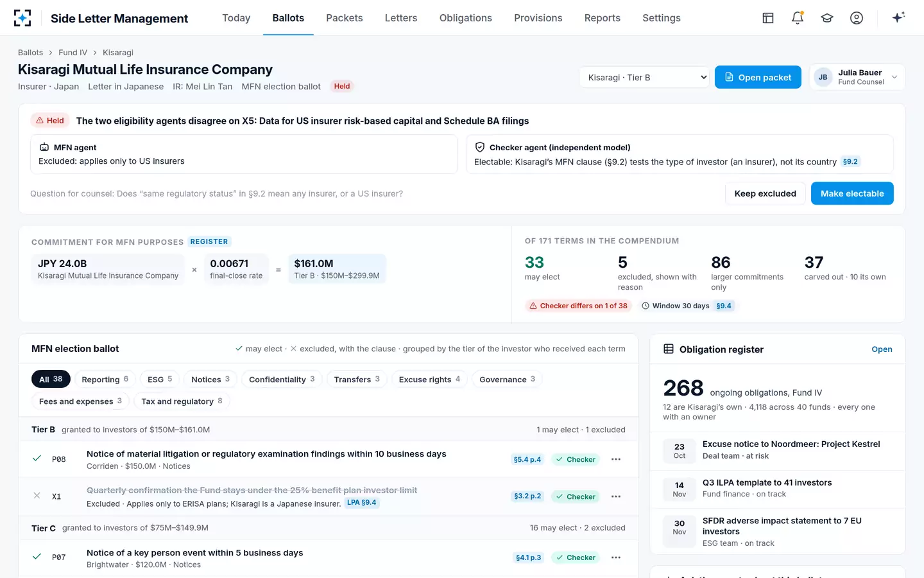This screenshot has width=924, height=578.
Task: Click the Checker badge on row X1
Action: point(576,496)
